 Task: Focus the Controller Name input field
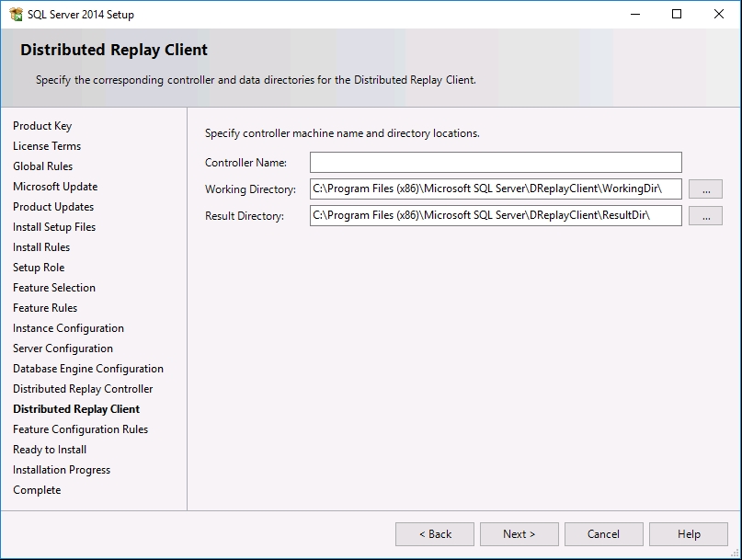496,163
